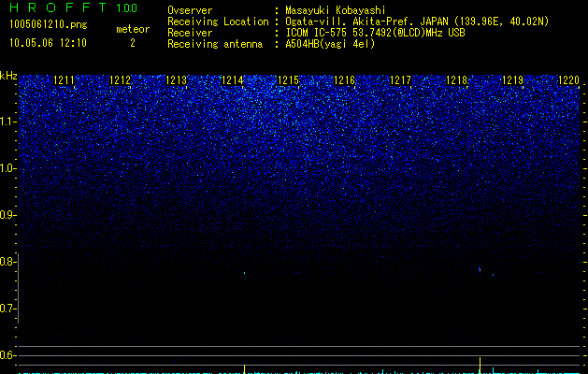Click the receiver text ICOM IC-575 53.7492 MHz
The image size is (588, 374).
coord(375,33)
